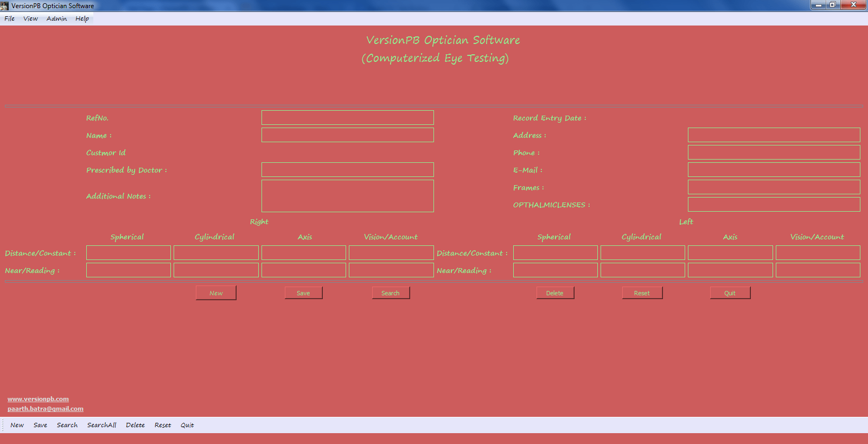Click the 'Right' eye section heading
The image size is (868, 444).
point(259,221)
